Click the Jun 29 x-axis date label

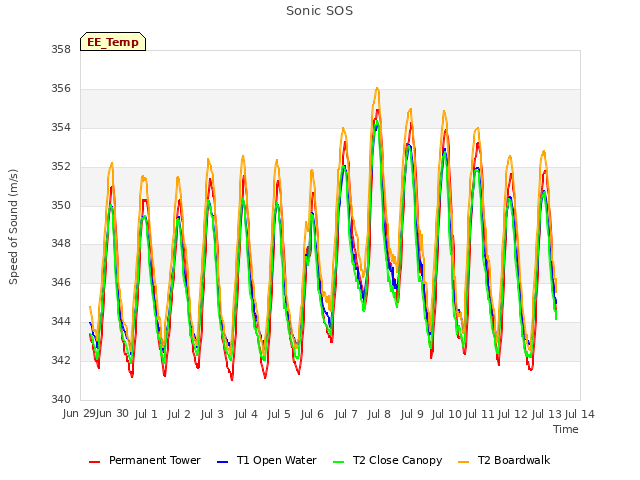coord(79,414)
